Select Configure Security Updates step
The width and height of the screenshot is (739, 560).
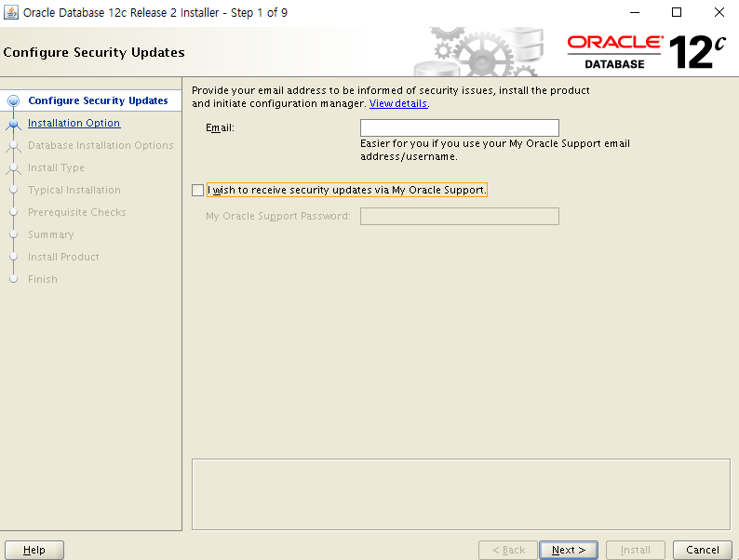point(98,100)
